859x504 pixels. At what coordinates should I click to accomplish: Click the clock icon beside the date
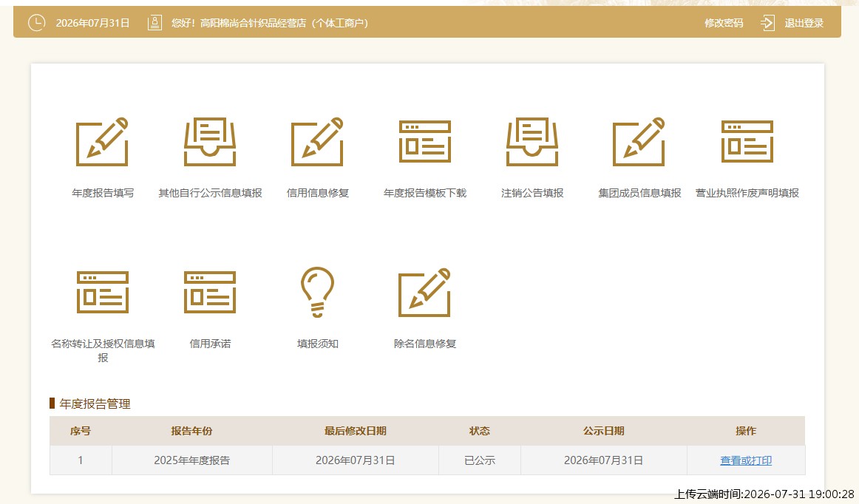coord(36,22)
